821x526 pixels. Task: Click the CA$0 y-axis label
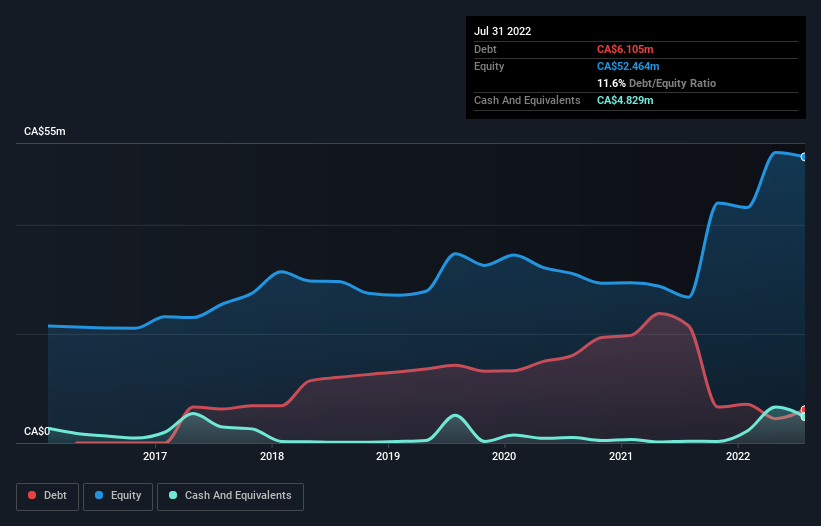tap(37, 431)
